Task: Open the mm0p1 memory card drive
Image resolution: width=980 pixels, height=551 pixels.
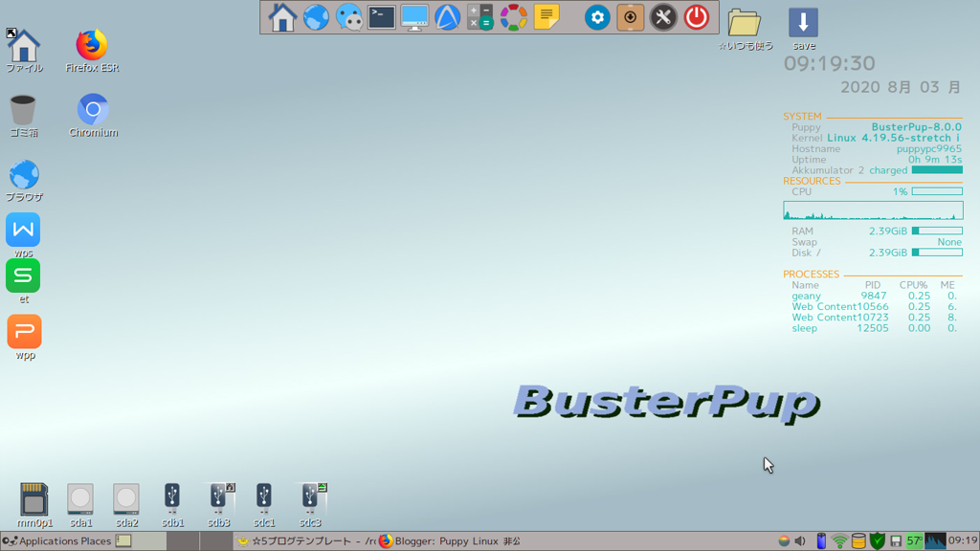Action: 34,497
